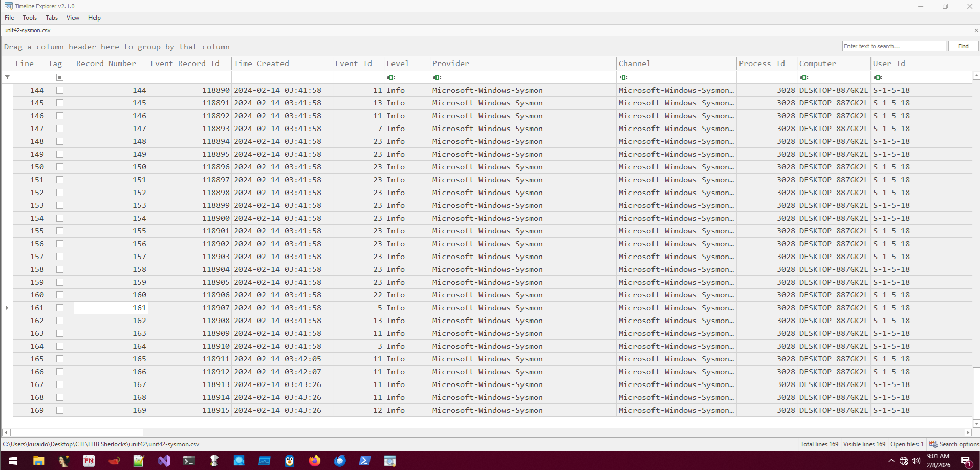Open Event Id column filter operator selector

click(340, 77)
